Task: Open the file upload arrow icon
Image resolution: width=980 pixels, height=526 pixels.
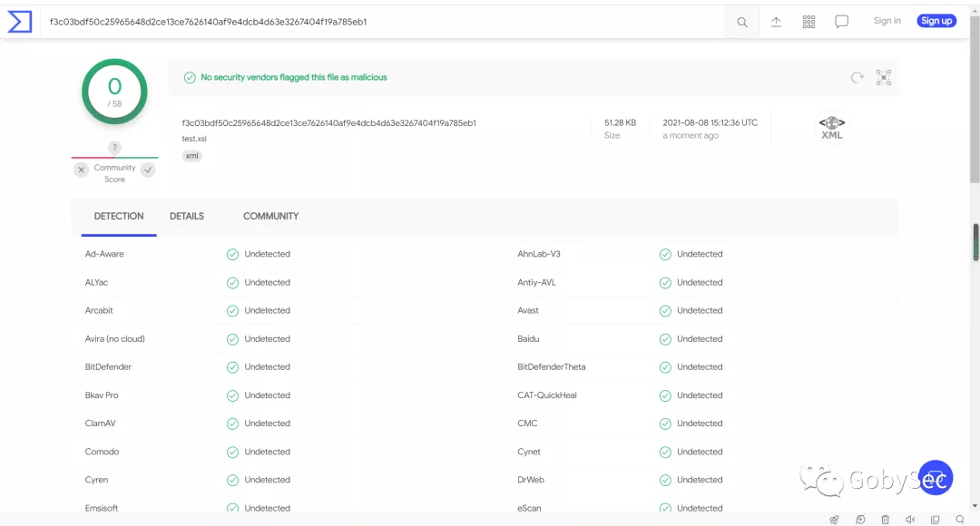Action: [776, 22]
